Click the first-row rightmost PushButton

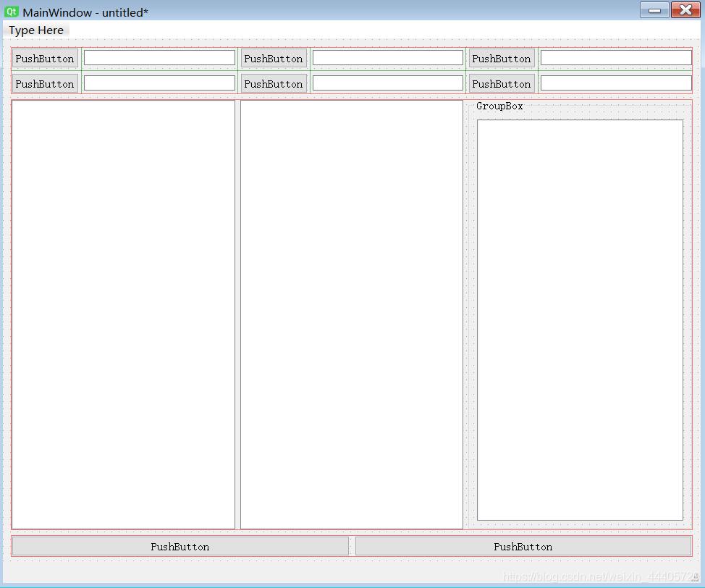[x=502, y=59]
